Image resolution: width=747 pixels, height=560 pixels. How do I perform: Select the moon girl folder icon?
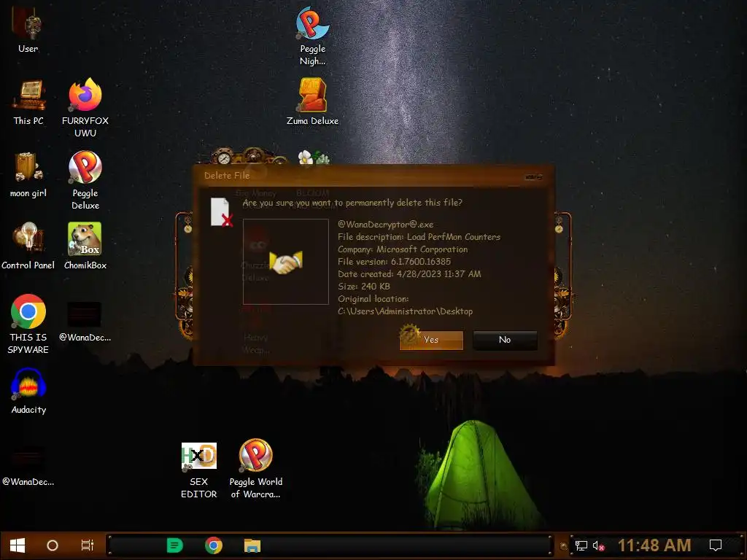tap(28, 175)
